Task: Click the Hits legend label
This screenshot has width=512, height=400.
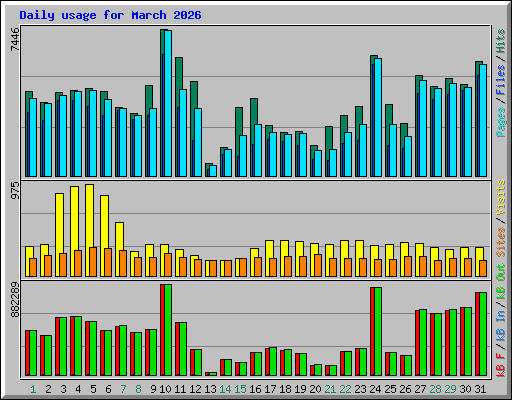Action: (501, 41)
